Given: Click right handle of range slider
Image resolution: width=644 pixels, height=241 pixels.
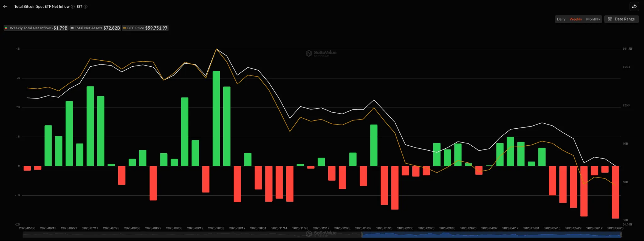Looking at the screenshot, I should tap(621, 234).
